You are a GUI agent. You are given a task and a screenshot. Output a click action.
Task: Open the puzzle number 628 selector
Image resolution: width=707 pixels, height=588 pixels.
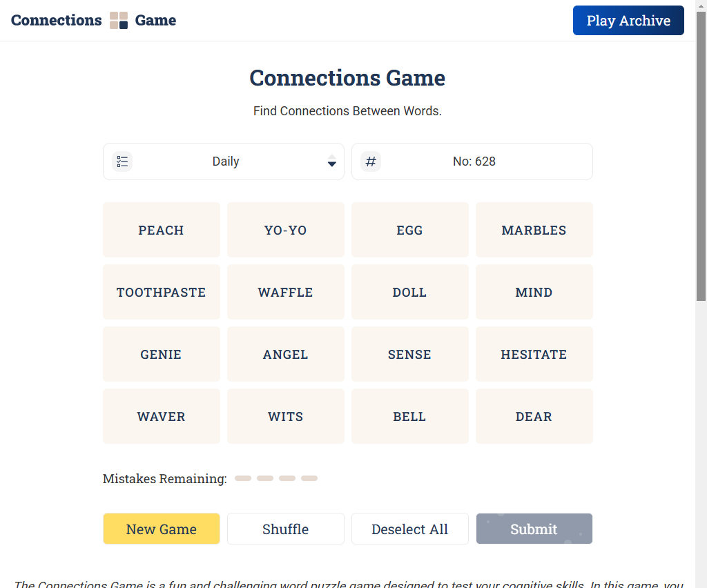coord(474,161)
